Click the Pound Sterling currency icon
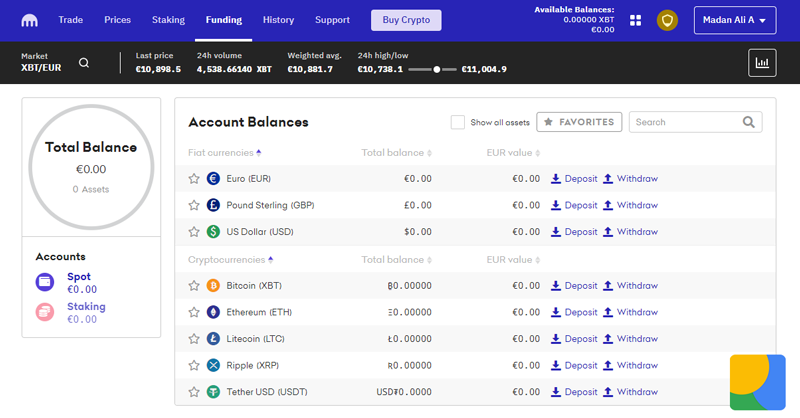 point(213,205)
